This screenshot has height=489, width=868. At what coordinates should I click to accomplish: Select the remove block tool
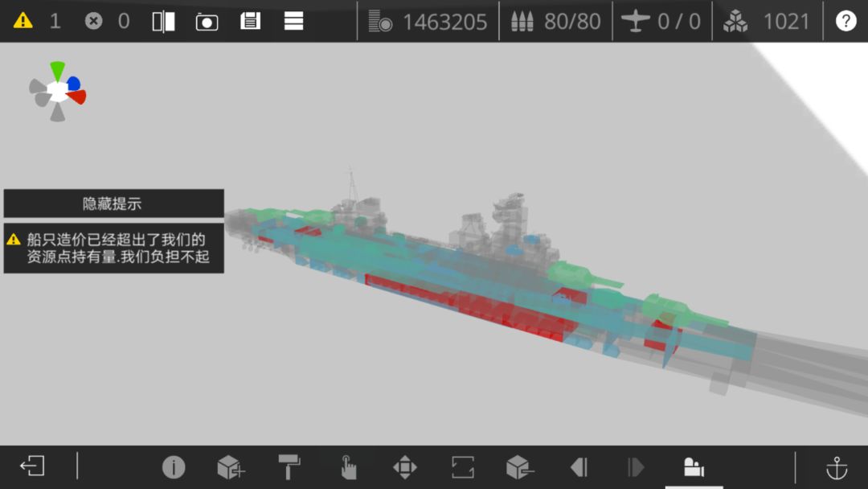click(520, 466)
